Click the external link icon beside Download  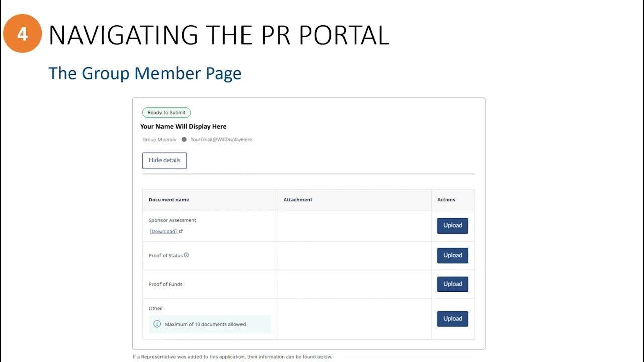tap(181, 231)
